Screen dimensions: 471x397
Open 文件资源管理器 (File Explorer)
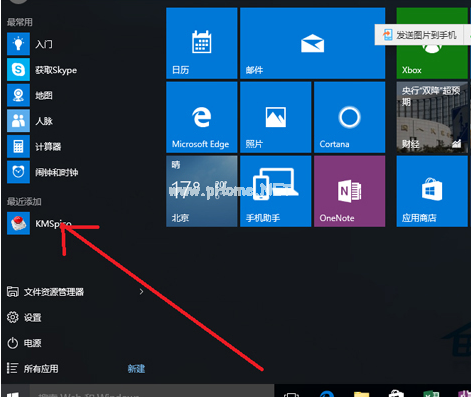click(x=45, y=292)
